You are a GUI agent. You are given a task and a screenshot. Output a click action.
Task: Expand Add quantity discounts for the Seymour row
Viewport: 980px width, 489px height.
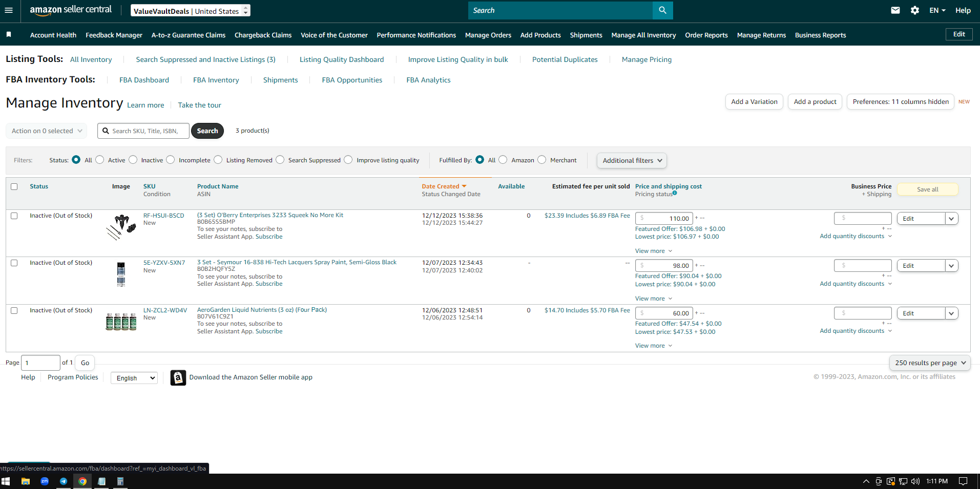click(x=856, y=284)
